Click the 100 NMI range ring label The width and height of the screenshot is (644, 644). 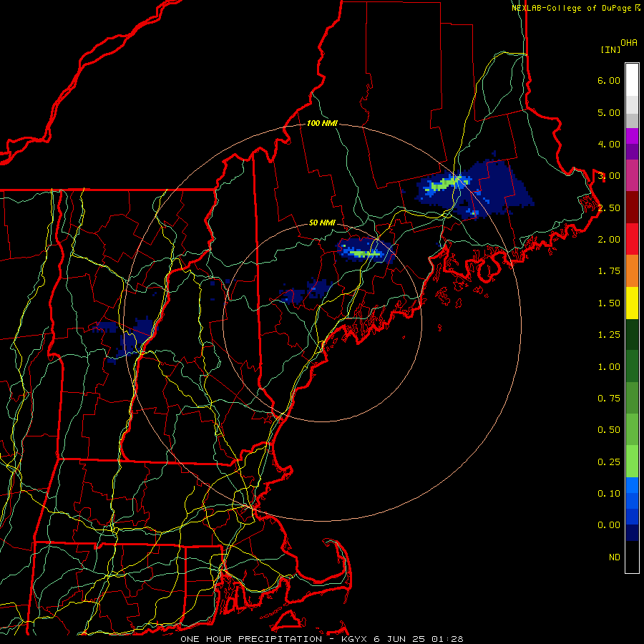click(x=322, y=123)
